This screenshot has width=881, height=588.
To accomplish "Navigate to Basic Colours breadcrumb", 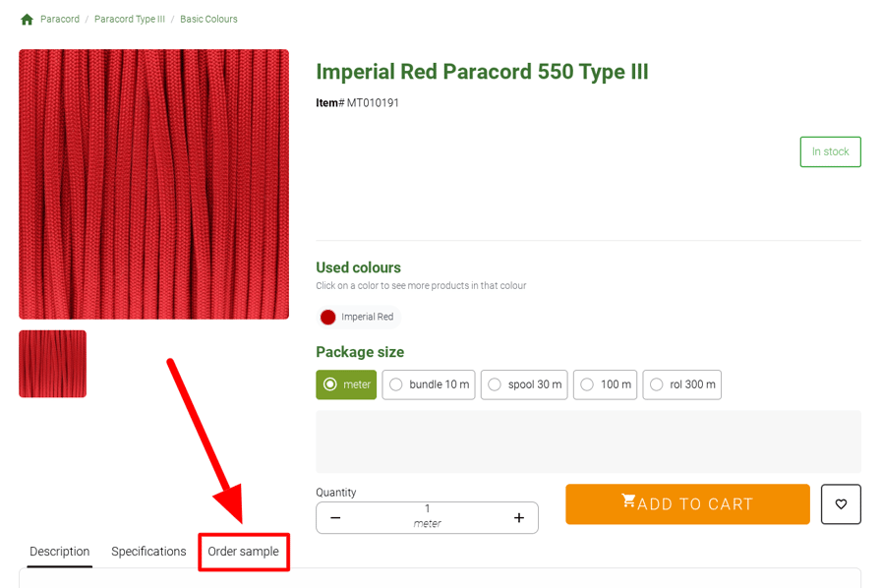I will click(x=208, y=20).
